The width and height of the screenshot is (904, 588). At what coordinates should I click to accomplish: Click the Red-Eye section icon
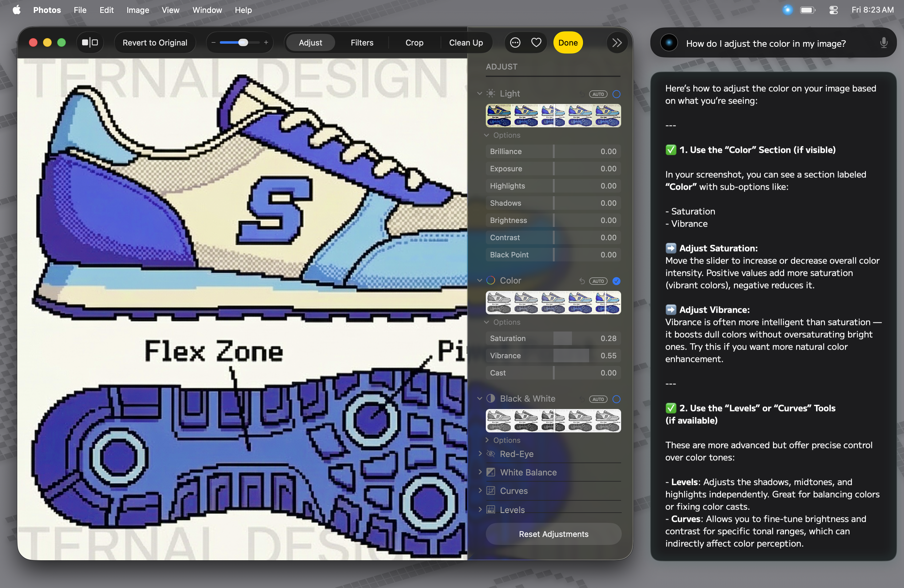(491, 454)
